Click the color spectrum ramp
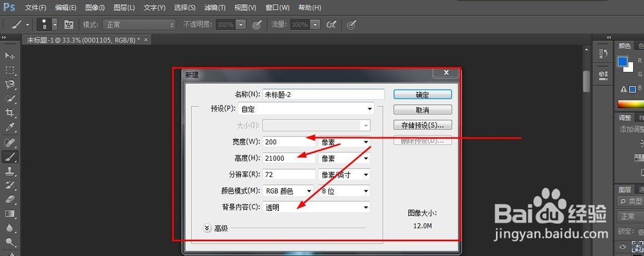Screen dimensions: 644x256 tap(631, 105)
